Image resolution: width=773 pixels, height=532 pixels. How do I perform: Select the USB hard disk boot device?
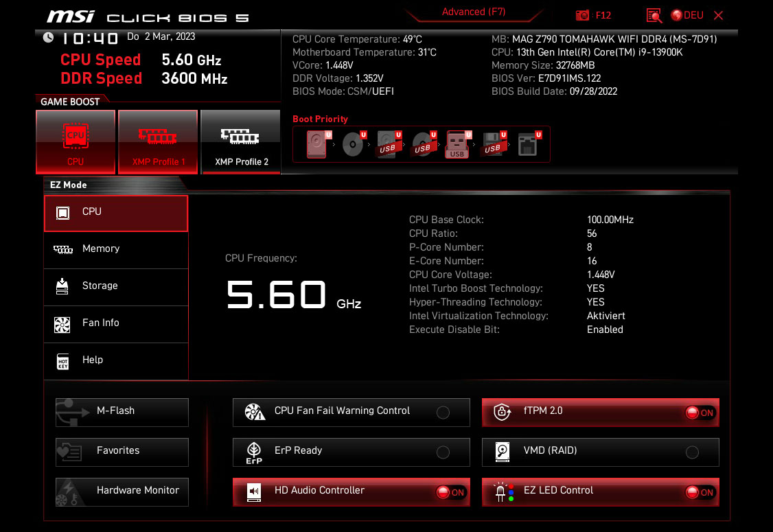(x=388, y=144)
